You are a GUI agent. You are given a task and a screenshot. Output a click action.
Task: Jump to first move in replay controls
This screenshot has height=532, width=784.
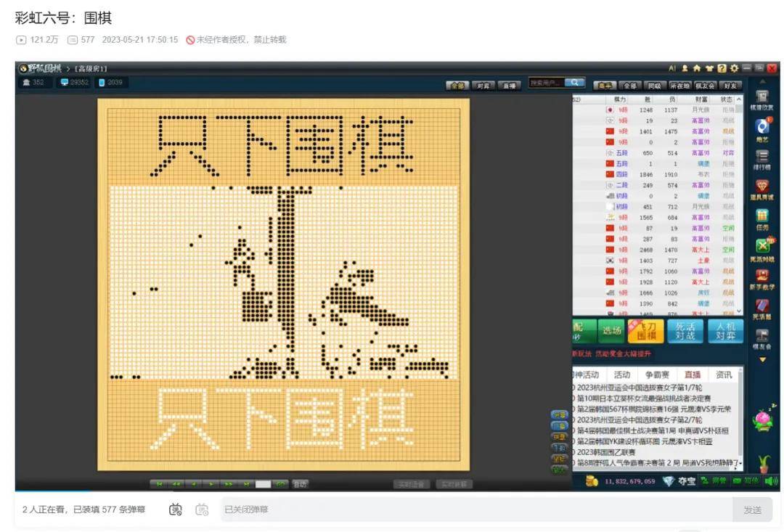coord(159,484)
